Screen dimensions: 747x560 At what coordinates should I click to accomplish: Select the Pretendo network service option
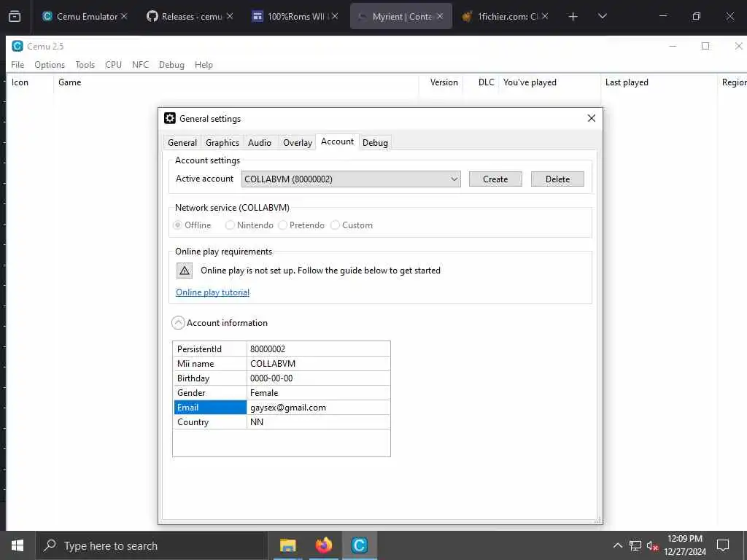[301, 225]
